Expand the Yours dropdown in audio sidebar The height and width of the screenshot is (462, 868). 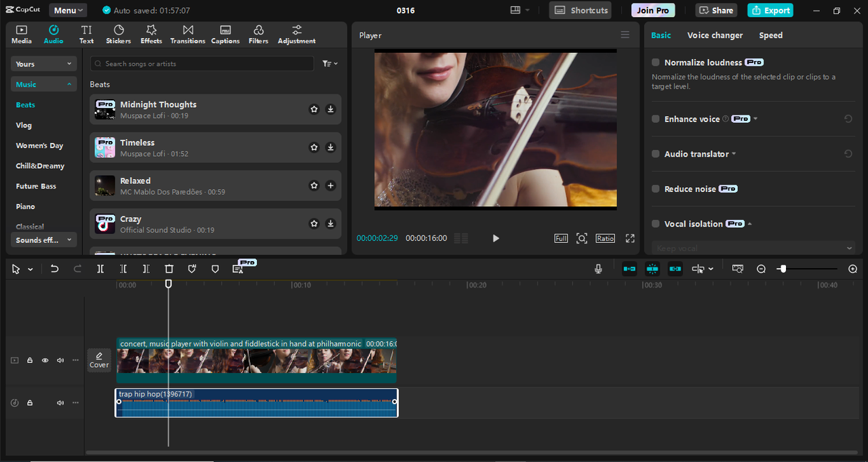(43, 64)
